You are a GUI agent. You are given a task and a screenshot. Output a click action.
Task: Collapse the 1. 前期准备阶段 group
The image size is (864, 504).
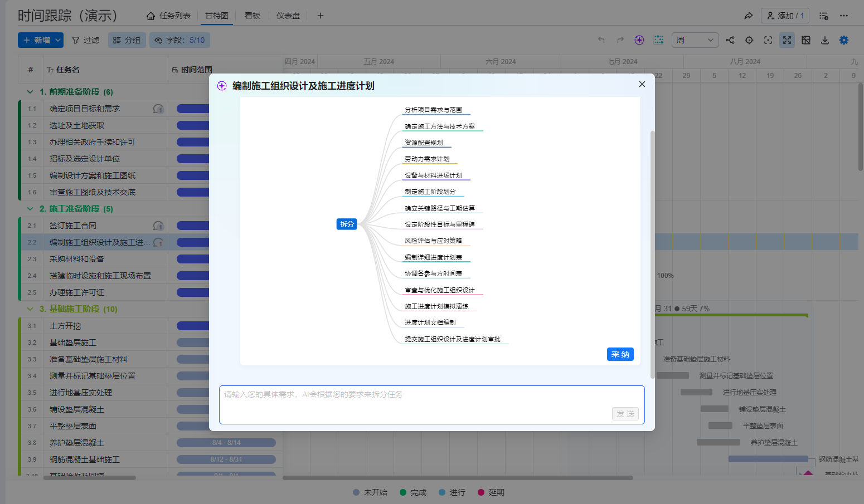(30, 92)
